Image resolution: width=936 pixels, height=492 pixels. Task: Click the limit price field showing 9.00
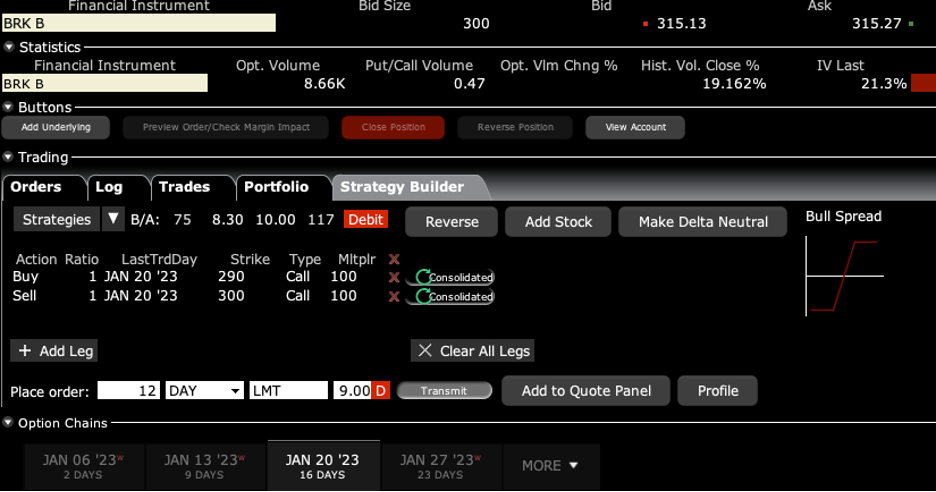pyautogui.click(x=353, y=390)
